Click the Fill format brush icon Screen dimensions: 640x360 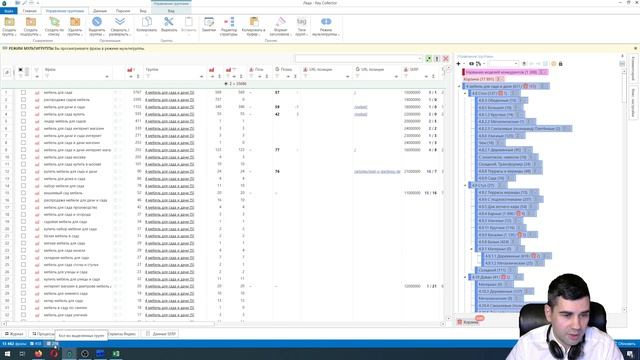point(280,22)
